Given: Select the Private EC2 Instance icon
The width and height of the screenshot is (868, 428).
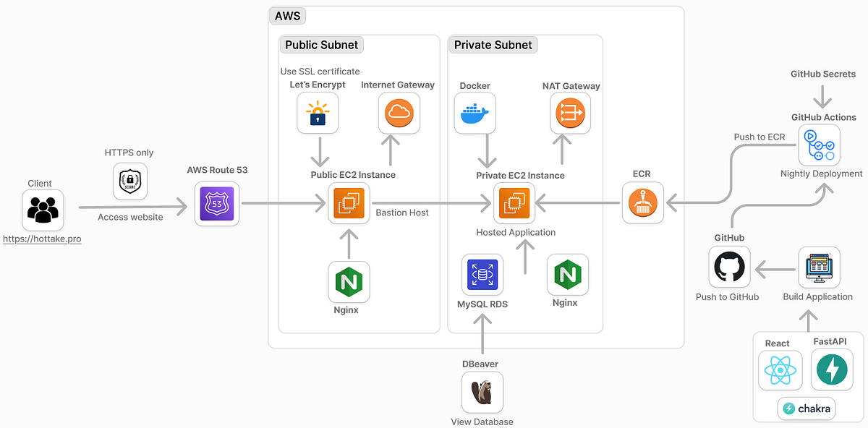Looking at the screenshot, I should pyautogui.click(x=514, y=203).
